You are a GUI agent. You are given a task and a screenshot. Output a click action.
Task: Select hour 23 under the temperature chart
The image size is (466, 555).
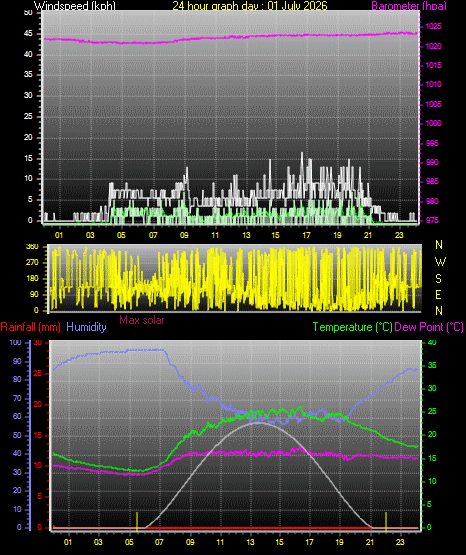point(400,542)
